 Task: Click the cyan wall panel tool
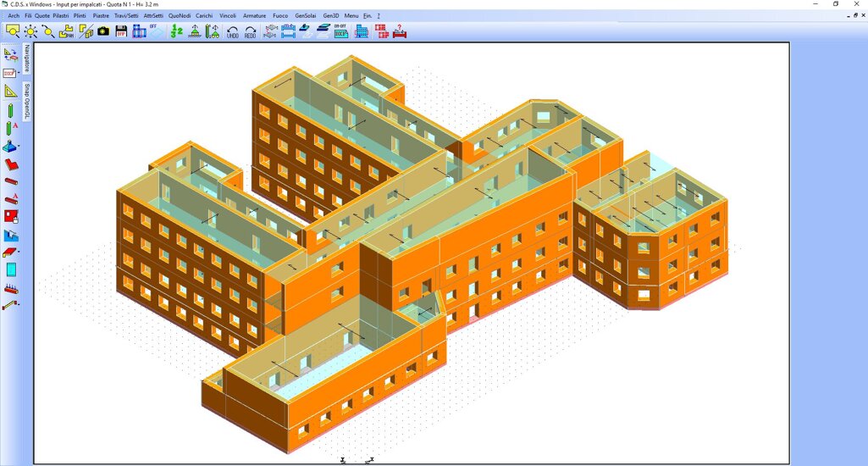(11, 269)
